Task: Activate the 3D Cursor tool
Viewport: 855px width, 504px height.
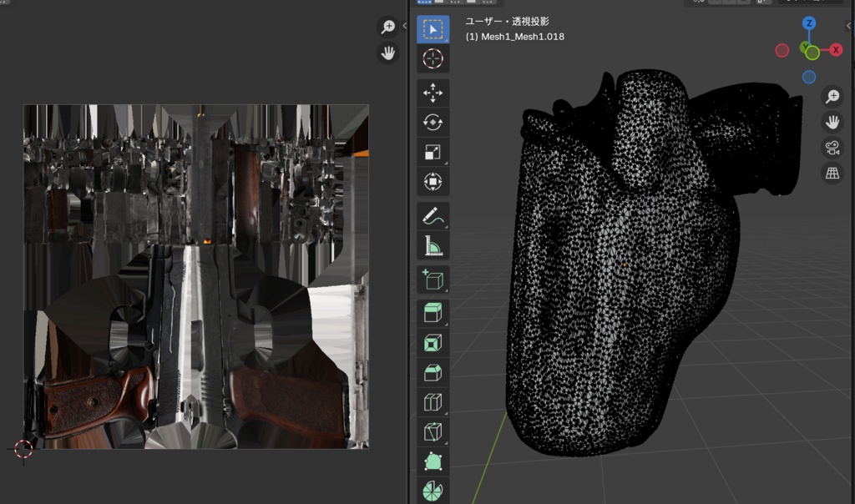Action: pos(433,58)
